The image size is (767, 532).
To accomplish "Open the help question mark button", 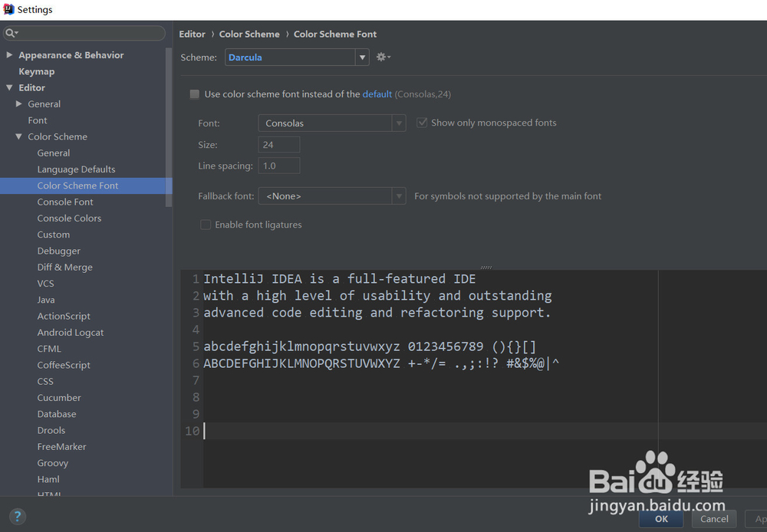I will [17, 517].
